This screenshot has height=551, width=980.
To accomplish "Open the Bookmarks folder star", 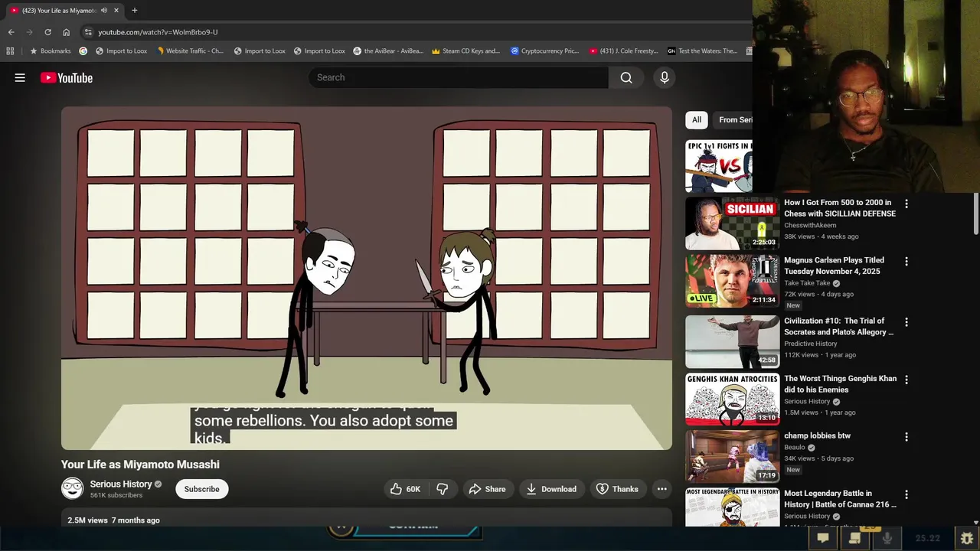I will [x=51, y=51].
